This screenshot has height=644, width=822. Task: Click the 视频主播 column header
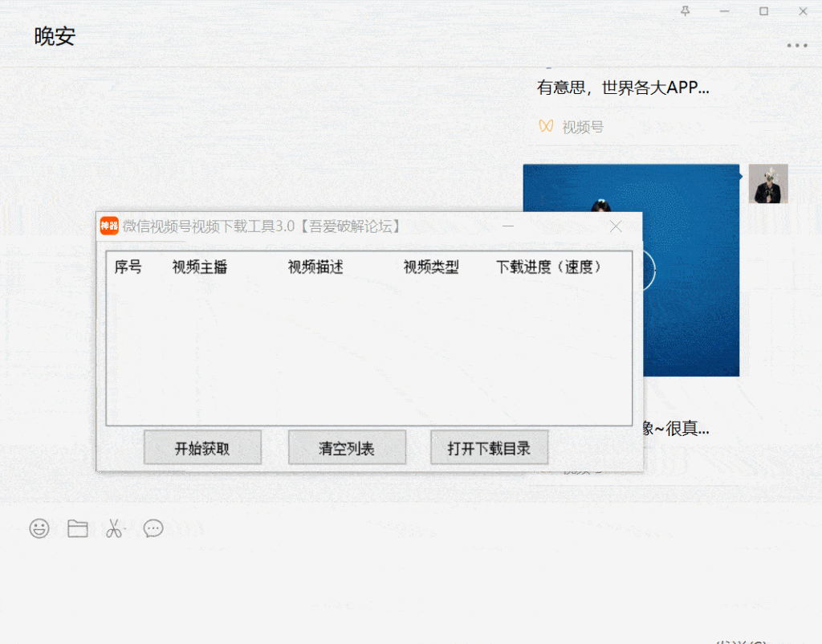[x=200, y=267]
